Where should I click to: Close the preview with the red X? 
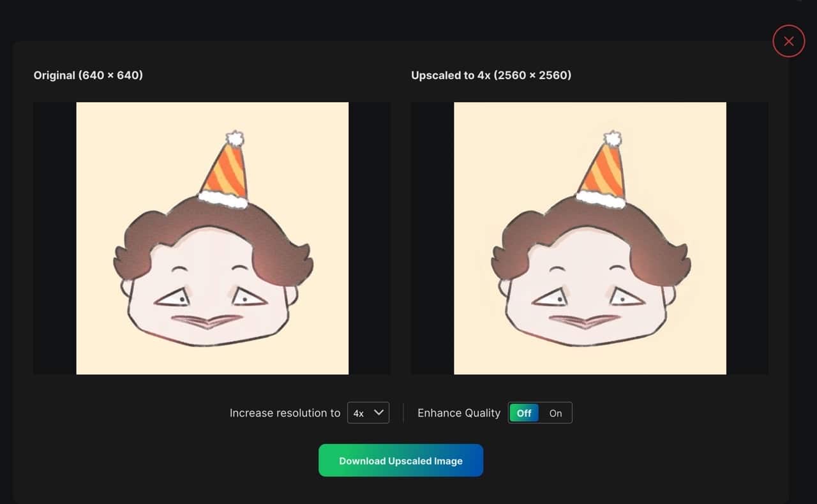788,41
